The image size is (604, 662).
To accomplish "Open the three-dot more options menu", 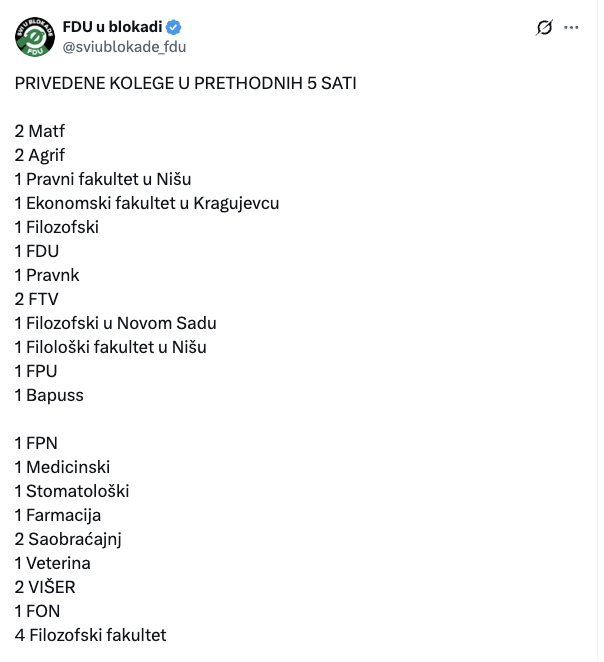I will 571,27.
